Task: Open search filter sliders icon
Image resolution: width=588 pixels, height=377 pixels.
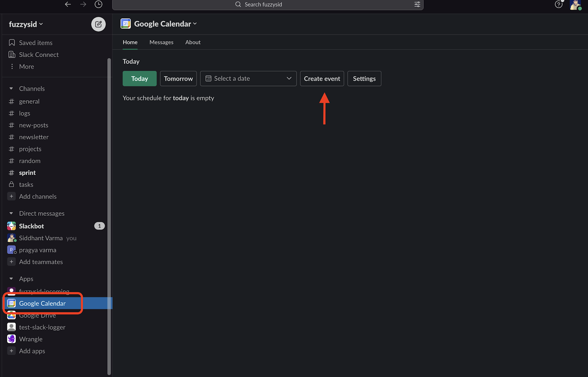Action: (x=417, y=4)
